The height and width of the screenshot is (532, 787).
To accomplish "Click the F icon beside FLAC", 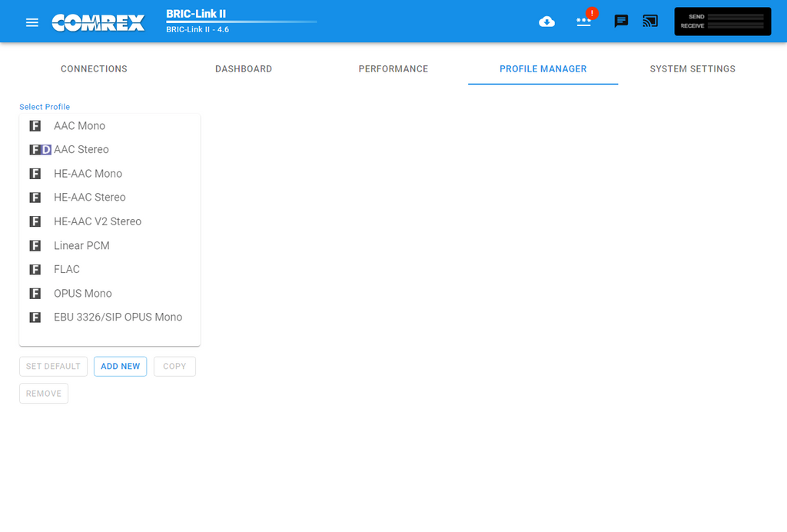I will [x=35, y=270].
